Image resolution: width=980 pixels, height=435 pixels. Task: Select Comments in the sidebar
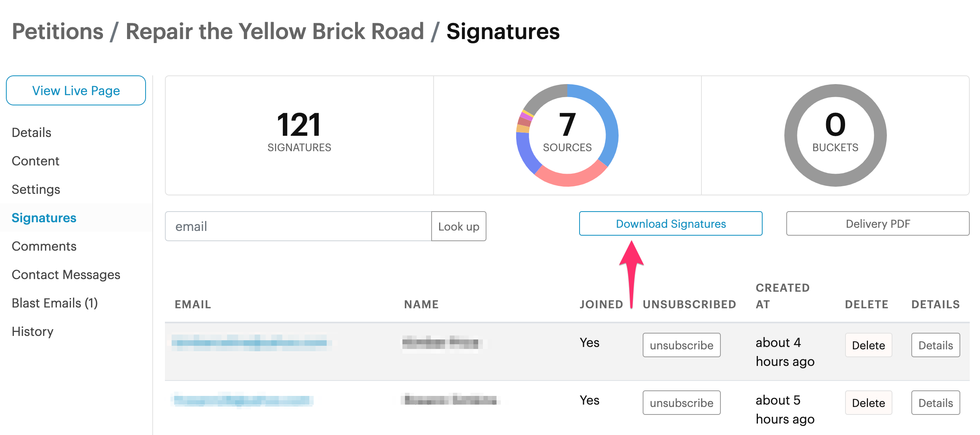tap(44, 246)
